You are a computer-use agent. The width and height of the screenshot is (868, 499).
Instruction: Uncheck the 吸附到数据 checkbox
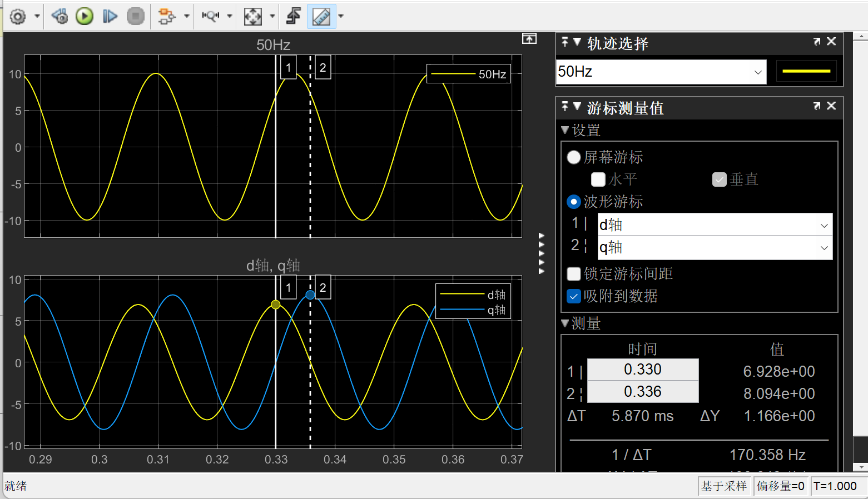[574, 296]
